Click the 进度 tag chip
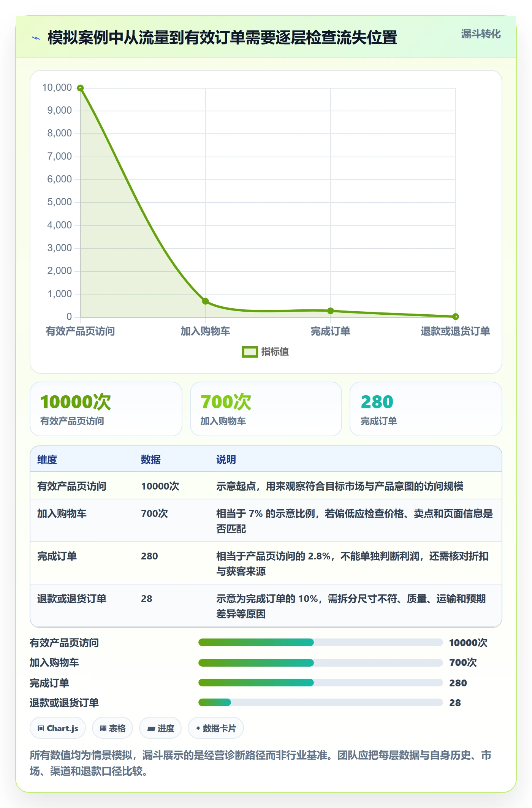 [x=160, y=728]
